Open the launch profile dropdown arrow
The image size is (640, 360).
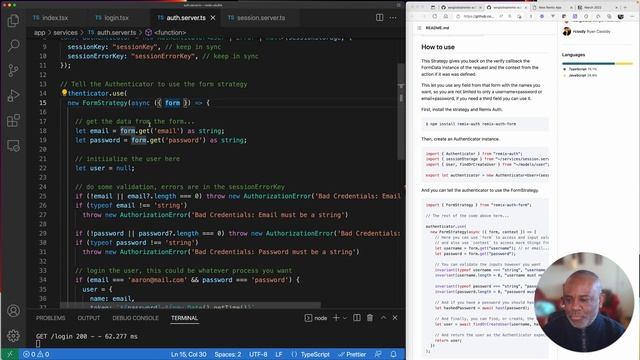coord(345,318)
